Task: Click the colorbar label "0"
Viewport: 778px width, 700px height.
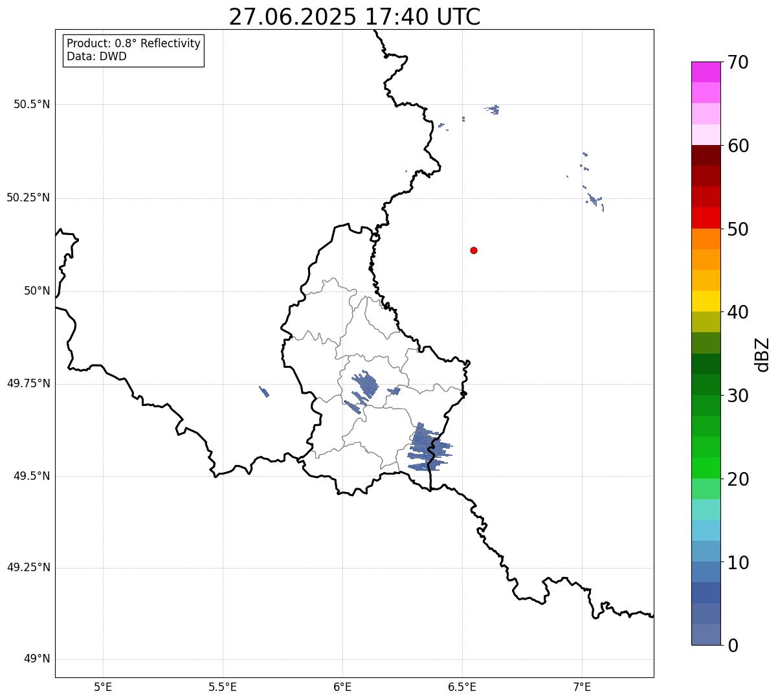Action: pos(732,646)
